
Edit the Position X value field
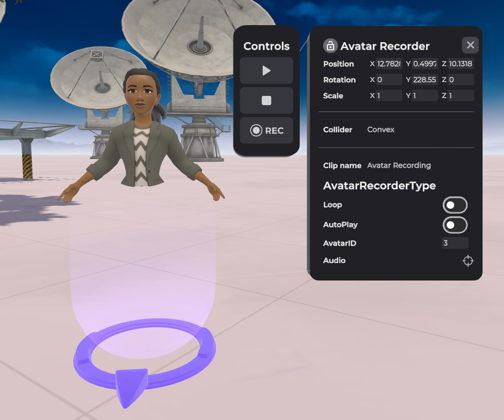388,64
